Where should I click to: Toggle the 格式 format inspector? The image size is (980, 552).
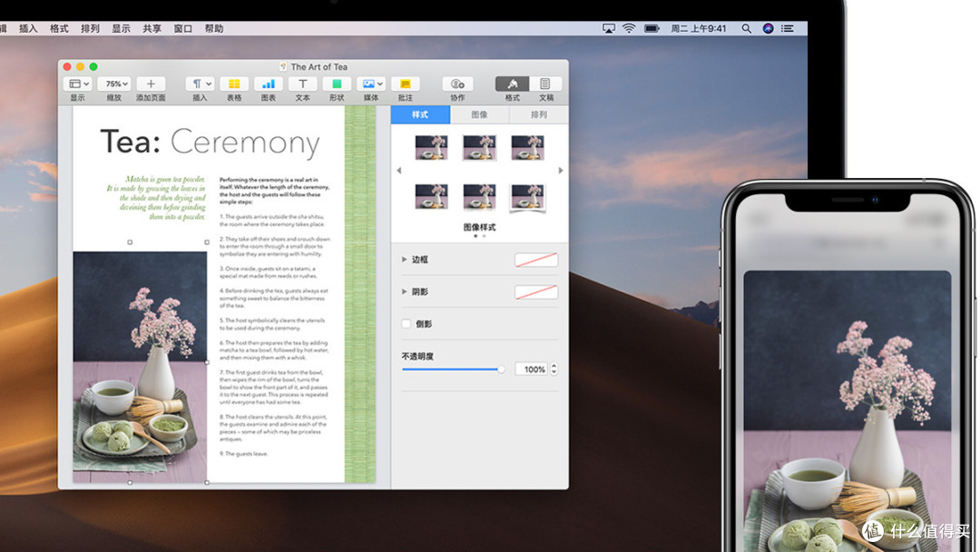pos(513,84)
